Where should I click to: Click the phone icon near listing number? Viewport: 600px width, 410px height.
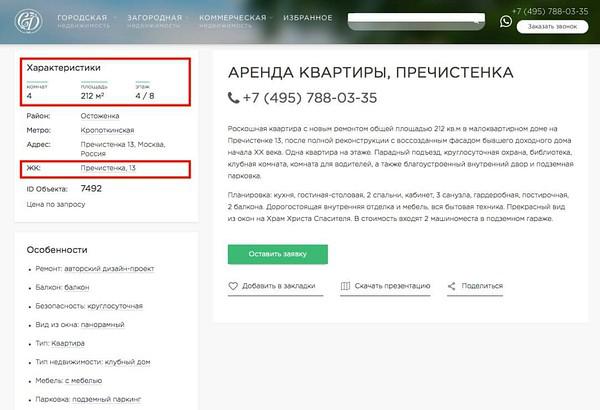[234, 98]
